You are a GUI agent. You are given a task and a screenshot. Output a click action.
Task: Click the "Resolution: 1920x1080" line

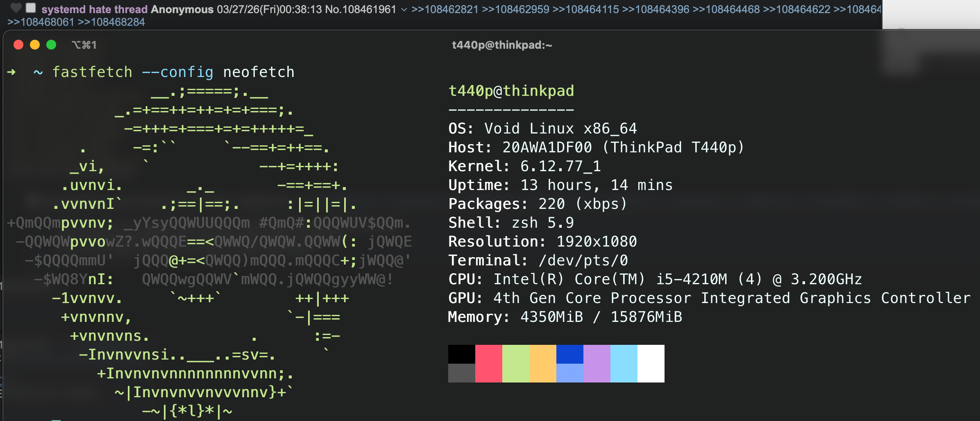pos(542,242)
